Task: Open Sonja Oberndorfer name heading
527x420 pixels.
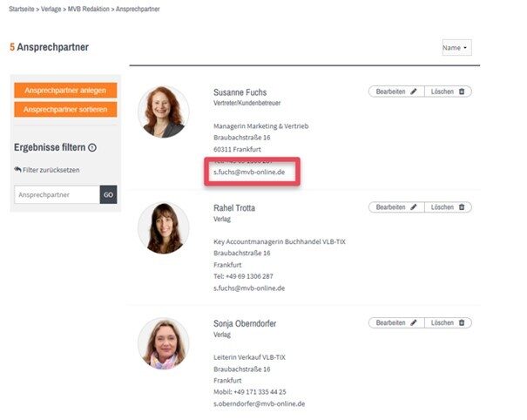Action: click(x=245, y=323)
